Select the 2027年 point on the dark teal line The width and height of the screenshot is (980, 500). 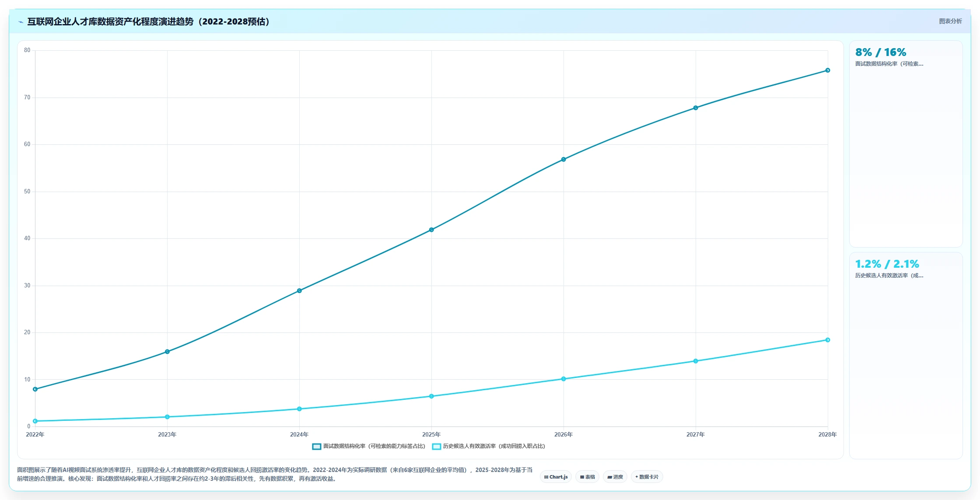[x=696, y=108]
